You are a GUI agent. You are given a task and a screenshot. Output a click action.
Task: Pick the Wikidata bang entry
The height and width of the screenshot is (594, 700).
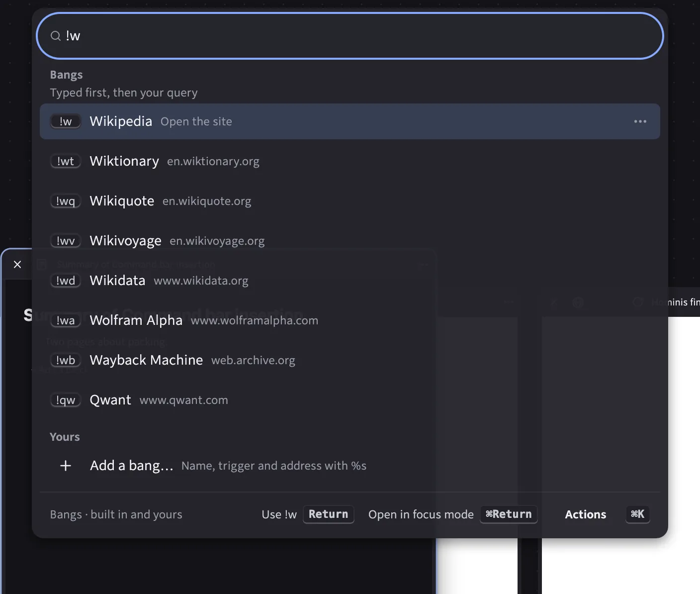click(350, 281)
